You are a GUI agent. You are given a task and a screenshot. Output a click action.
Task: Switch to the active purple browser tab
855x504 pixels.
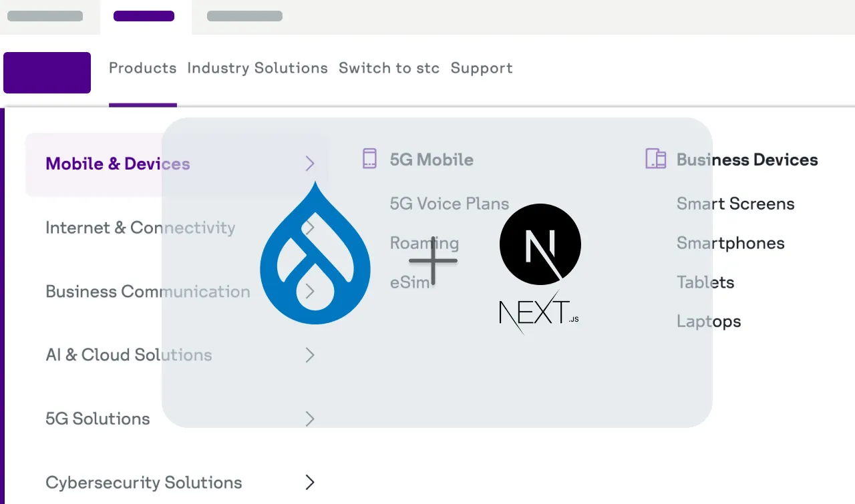pyautogui.click(x=144, y=16)
